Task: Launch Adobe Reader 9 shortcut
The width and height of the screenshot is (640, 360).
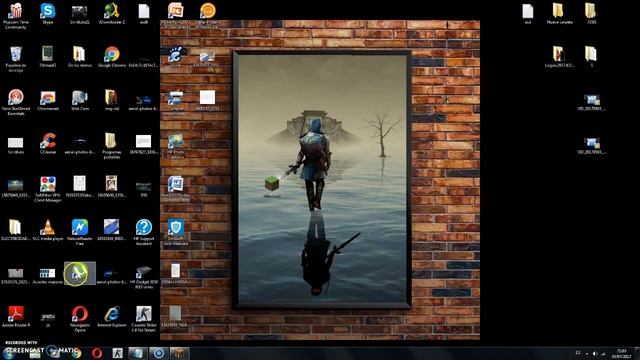Action: [16, 316]
